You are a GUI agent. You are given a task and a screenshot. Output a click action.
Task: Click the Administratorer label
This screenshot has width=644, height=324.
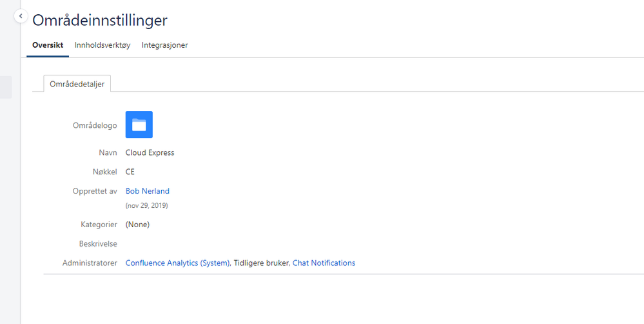tap(90, 263)
